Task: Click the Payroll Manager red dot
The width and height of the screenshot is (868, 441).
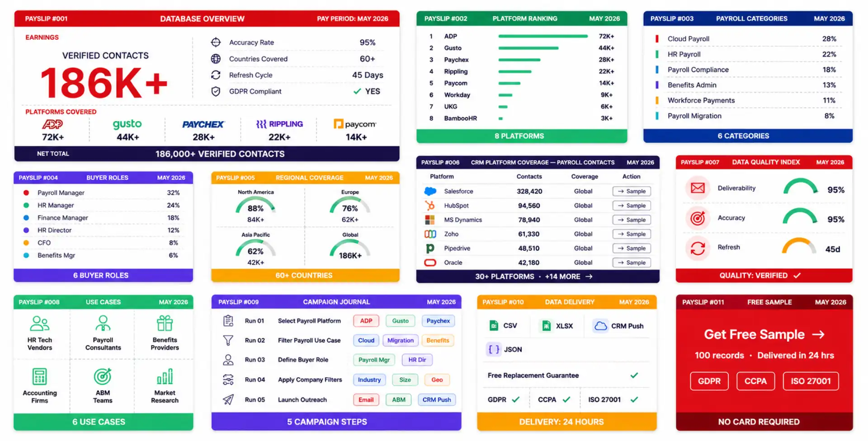Action: (26, 193)
